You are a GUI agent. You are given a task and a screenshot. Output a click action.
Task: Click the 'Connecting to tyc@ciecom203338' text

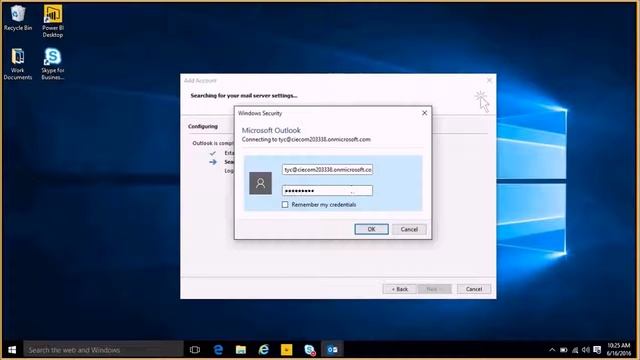point(306,140)
